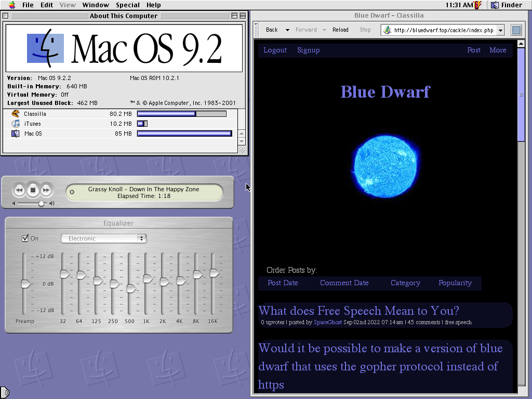Viewport: 532px width, 399px height.
Task: Open the Back history dropdown arrow
Action: [x=287, y=30]
